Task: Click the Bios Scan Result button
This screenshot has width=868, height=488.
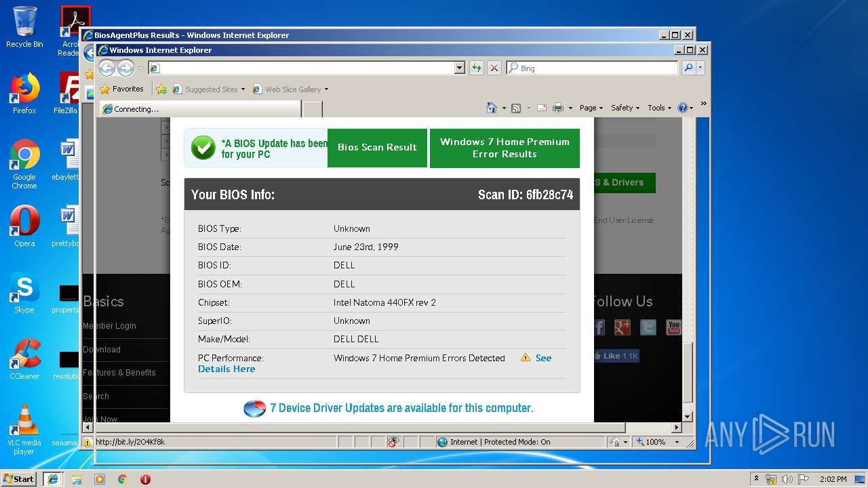Action: tap(377, 147)
